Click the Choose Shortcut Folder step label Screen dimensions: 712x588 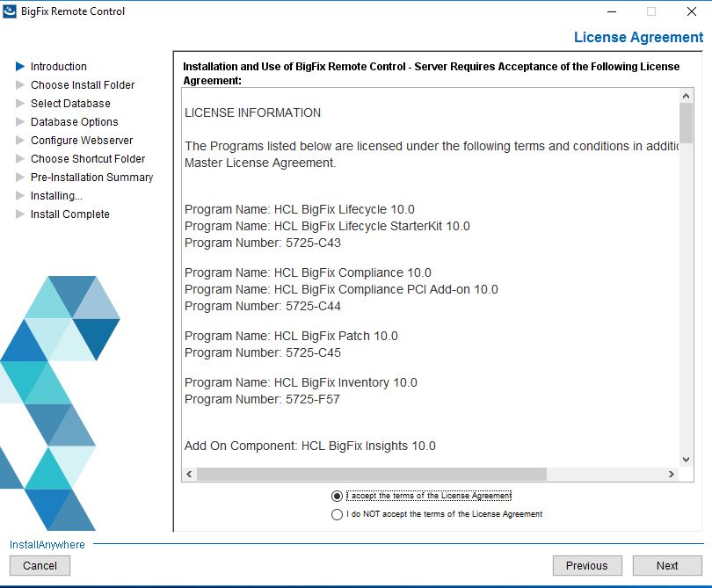pos(88,159)
